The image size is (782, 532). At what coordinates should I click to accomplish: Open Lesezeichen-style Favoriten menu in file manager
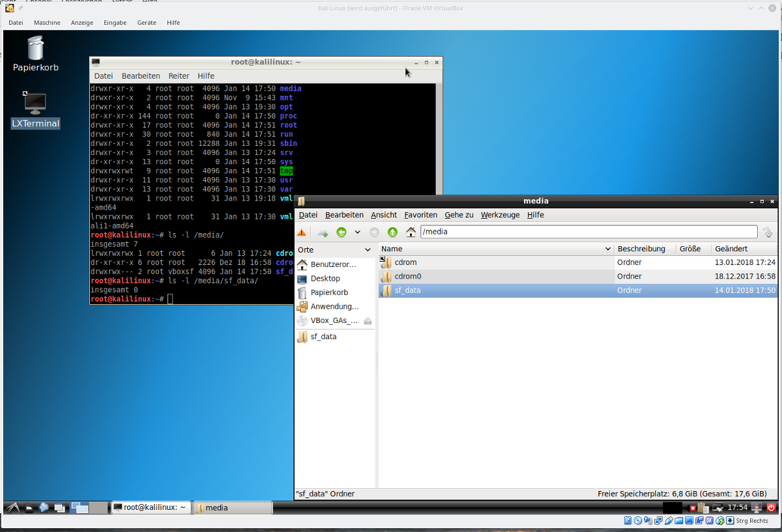[x=420, y=215]
